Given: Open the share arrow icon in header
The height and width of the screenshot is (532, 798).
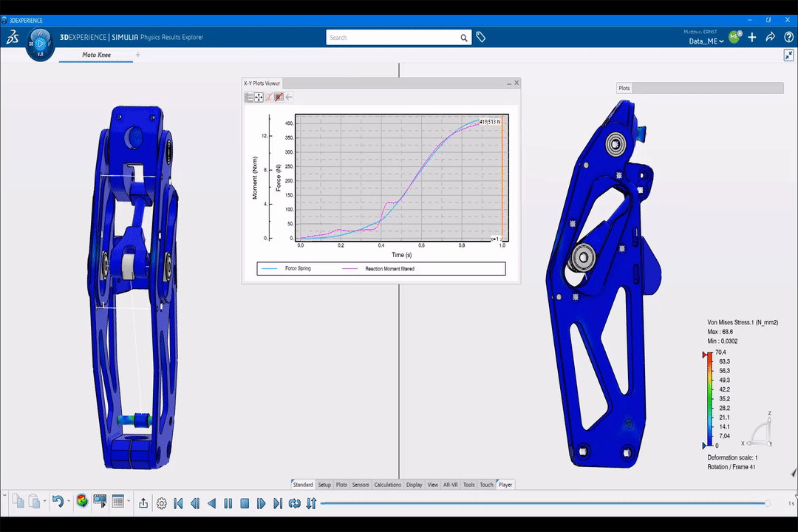Looking at the screenshot, I should coord(770,37).
